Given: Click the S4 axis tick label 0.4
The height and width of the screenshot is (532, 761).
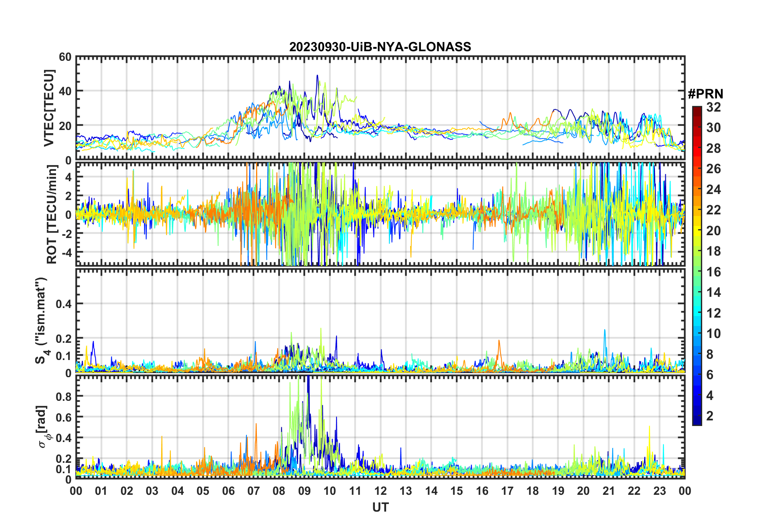Looking at the screenshot, I should [63, 304].
